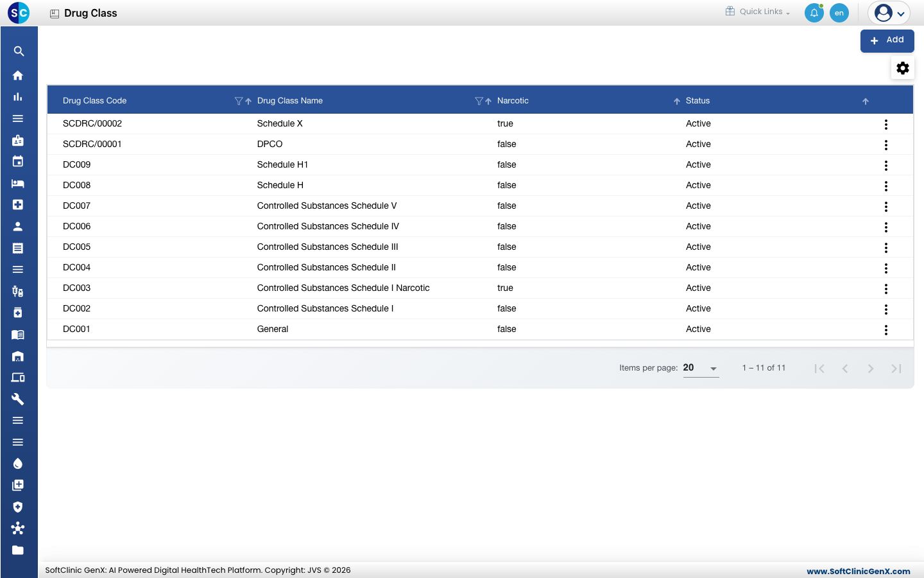Image resolution: width=924 pixels, height=578 pixels.
Task: Open row actions for General row
Action: [886, 330]
